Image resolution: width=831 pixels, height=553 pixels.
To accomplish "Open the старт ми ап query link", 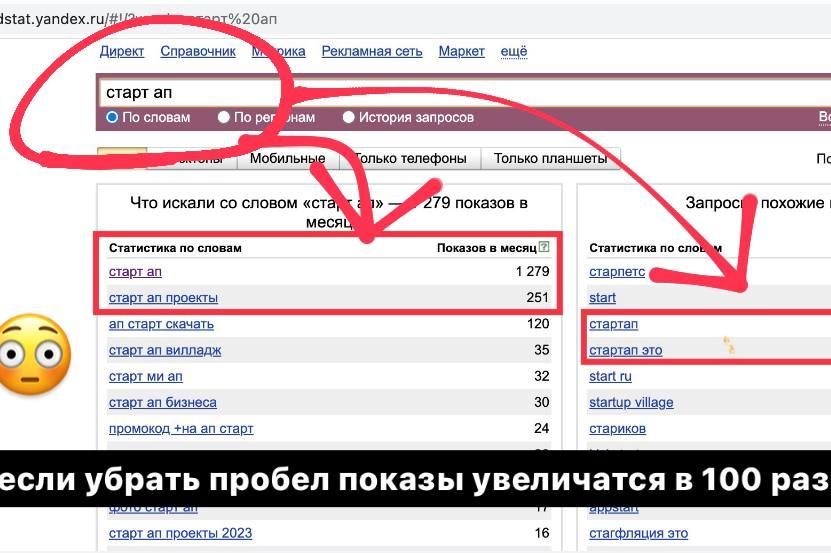I will point(146,376).
